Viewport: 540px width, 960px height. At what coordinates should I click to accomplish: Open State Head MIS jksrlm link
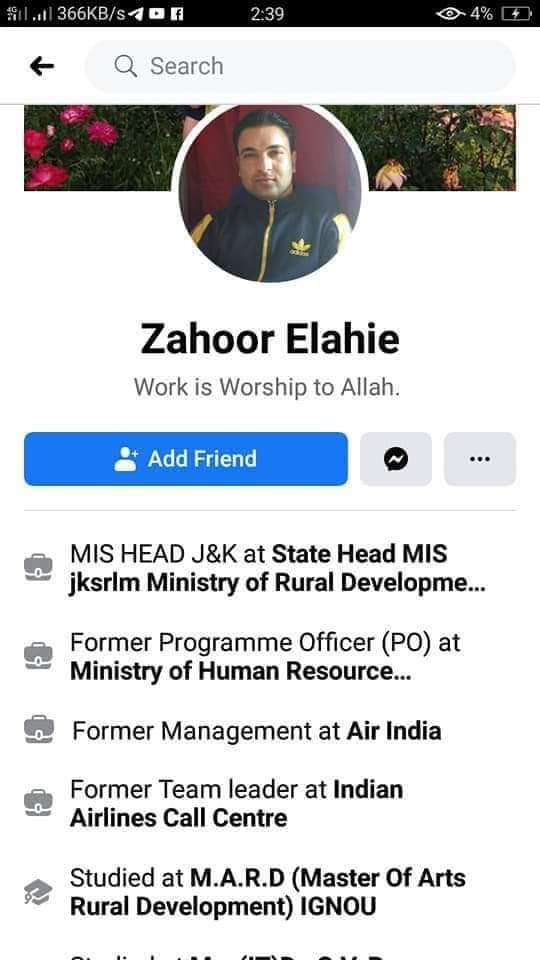click(277, 569)
